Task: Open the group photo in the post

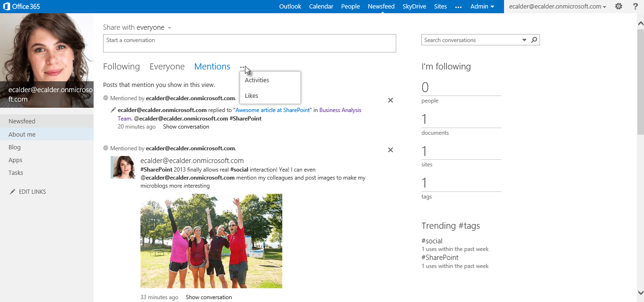Action: click(x=211, y=241)
